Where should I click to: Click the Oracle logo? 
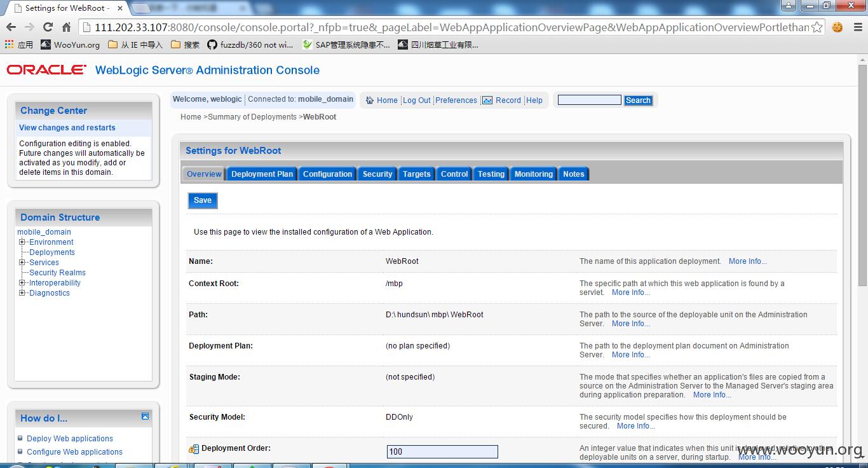coord(46,70)
